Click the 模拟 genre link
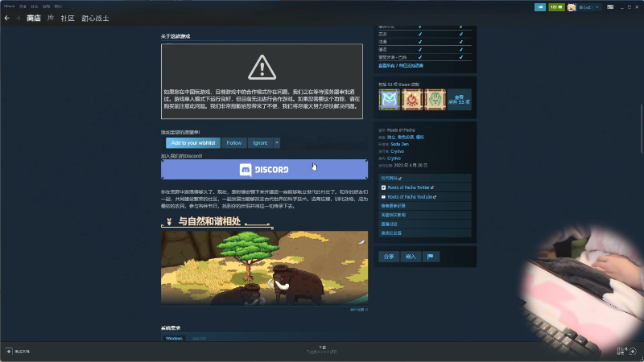 click(x=419, y=137)
